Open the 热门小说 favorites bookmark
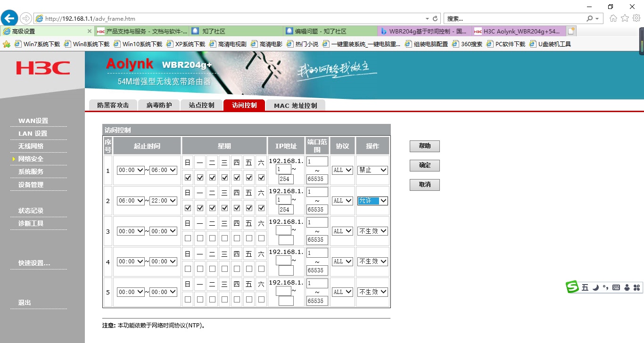 pyautogui.click(x=302, y=44)
